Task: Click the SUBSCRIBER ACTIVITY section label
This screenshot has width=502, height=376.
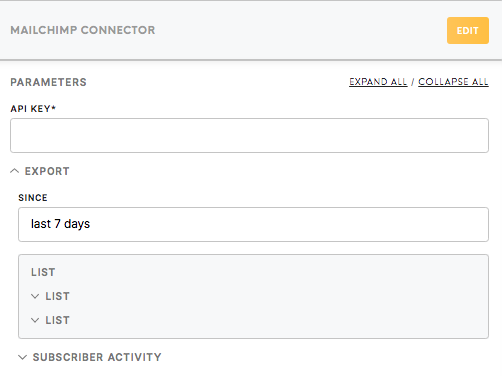Action: point(97,357)
